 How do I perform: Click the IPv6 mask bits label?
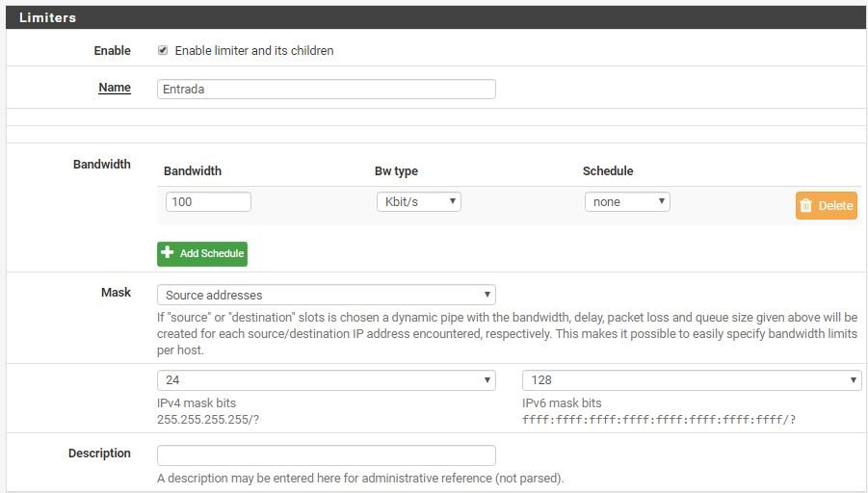(x=562, y=402)
